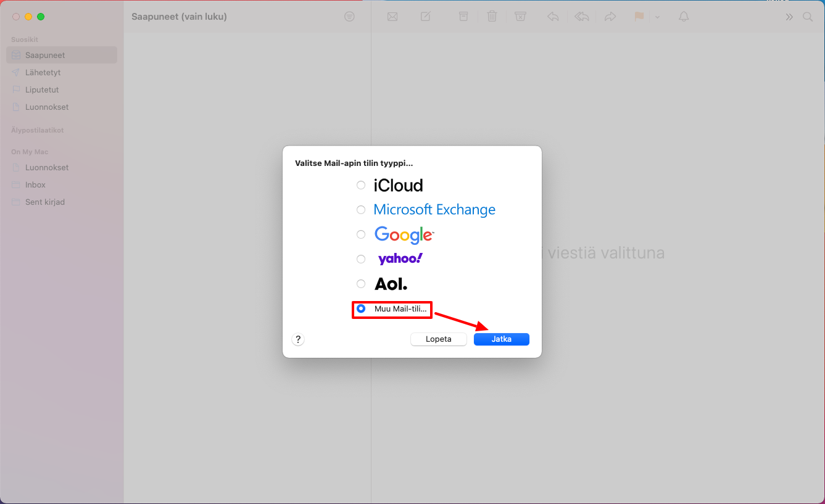The height and width of the screenshot is (504, 825).
Task: Expand the toolbar overflow chevrons
Action: (789, 17)
